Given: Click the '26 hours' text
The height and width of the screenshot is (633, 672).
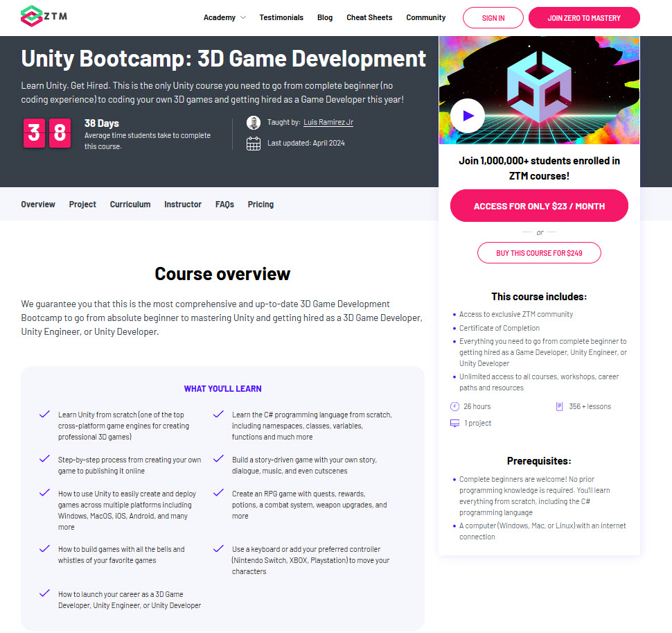Looking at the screenshot, I should (x=477, y=406).
